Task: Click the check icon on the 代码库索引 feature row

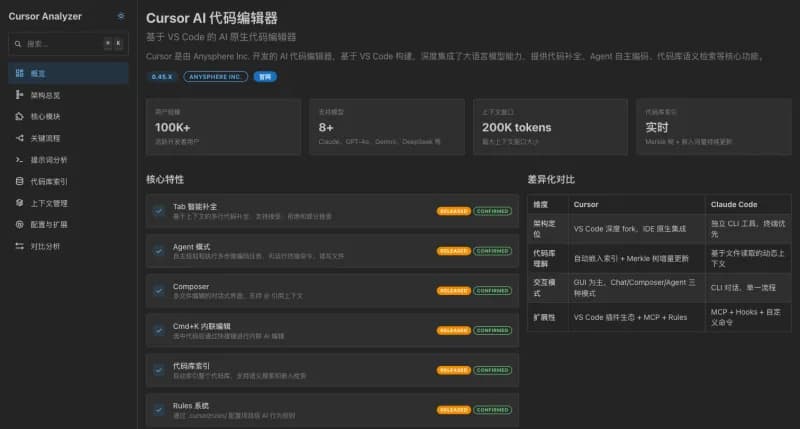Action: 159,370
